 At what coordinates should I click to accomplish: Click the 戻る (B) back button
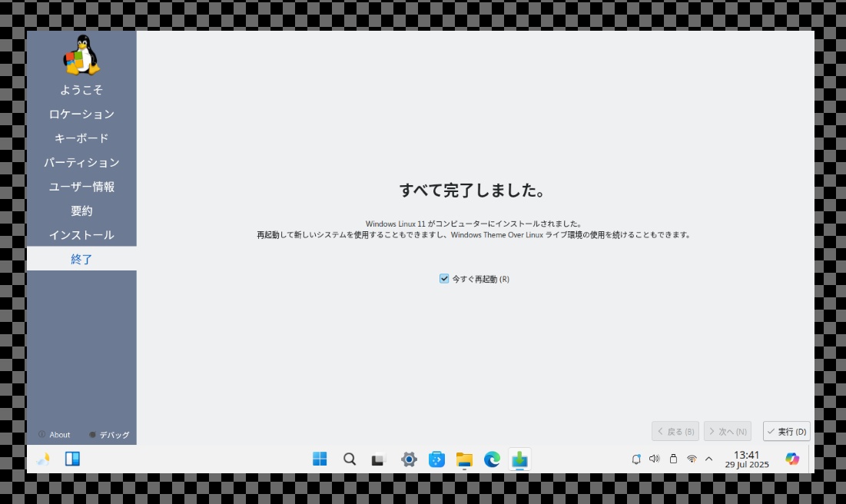point(675,432)
